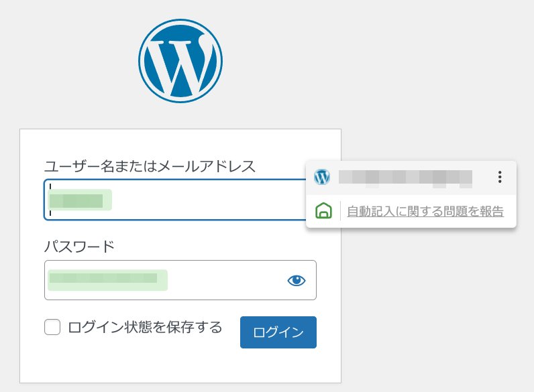
Task: Click the blue ログイン button
Action: tap(278, 332)
